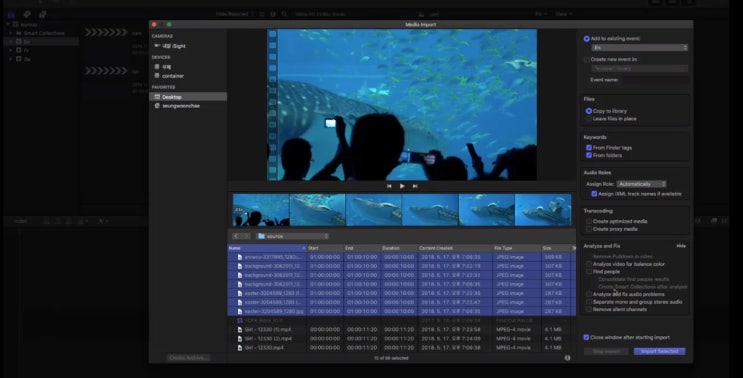Select the built-in iSight camera in sidebar
The height and width of the screenshot is (378, 743).
click(173, 46)
